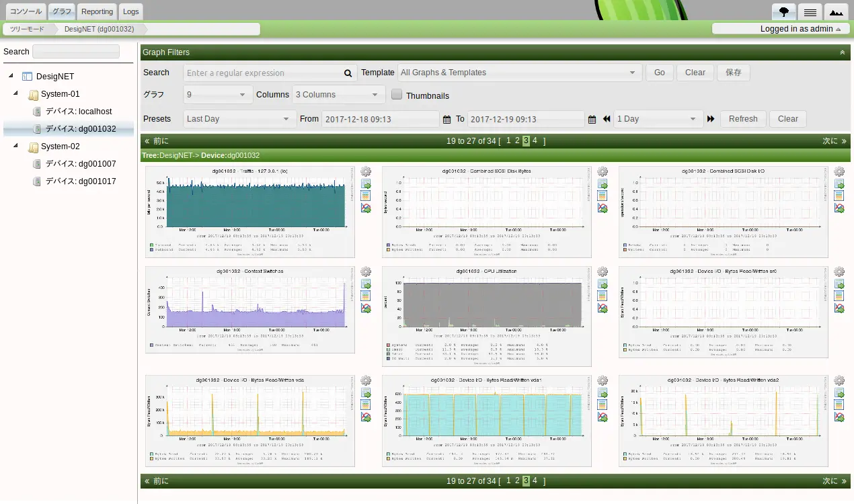Image resolution: width=854 pixels, height=504 pixels.
Task: Open the Presets dropdown showing Last Day
Action: click(239, 119)
